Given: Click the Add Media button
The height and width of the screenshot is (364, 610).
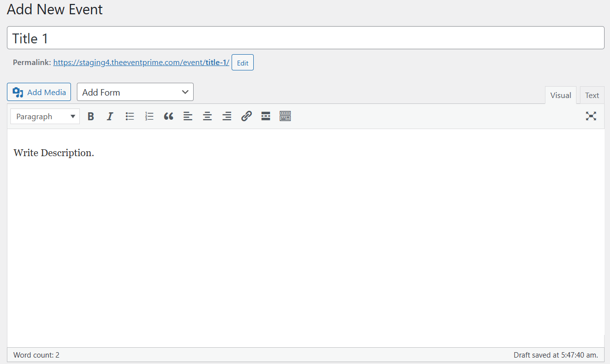Looking at the screenshot, I should pyautogui.click(x=39, y=92).
